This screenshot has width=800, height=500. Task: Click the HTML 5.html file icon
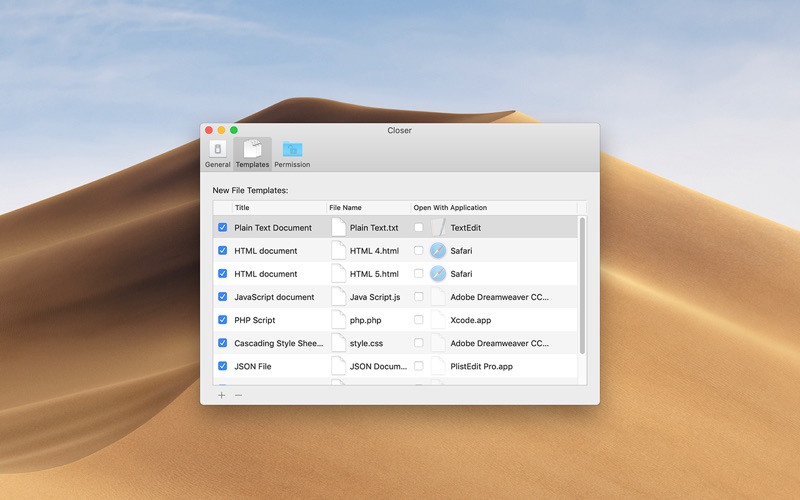tap(338, 273)
